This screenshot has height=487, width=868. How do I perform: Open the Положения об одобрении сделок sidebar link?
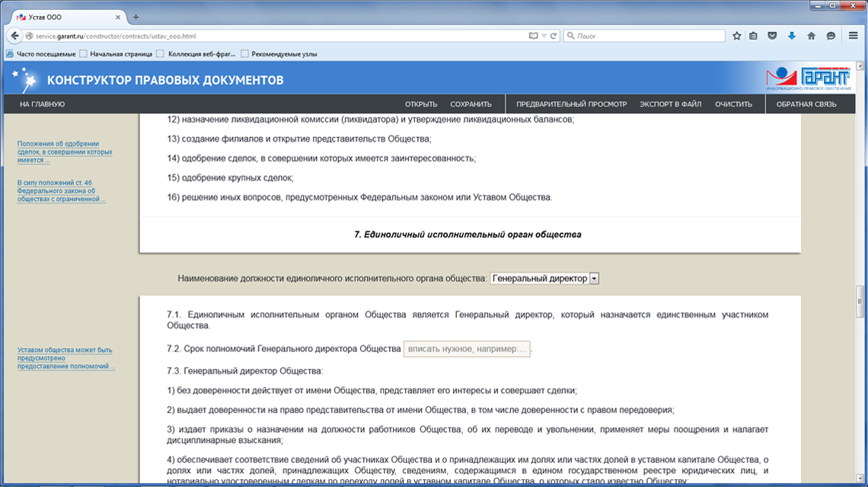(64, 152)
